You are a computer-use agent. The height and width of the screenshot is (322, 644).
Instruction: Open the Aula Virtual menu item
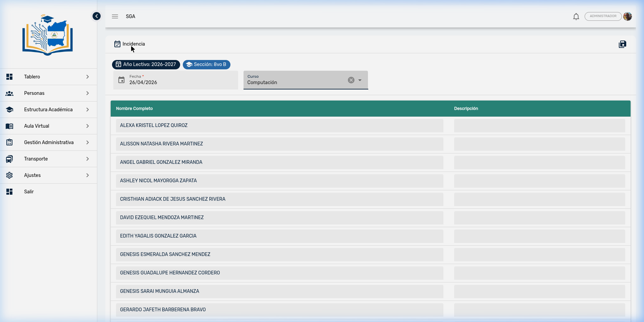click(37, 126)
